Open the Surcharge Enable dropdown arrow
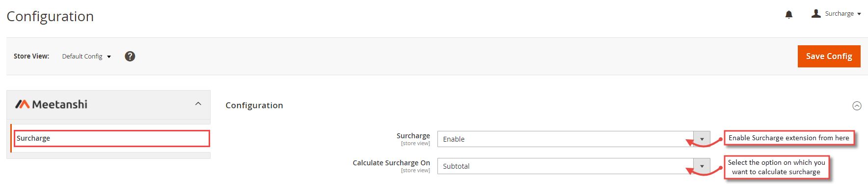 [702, 139]
